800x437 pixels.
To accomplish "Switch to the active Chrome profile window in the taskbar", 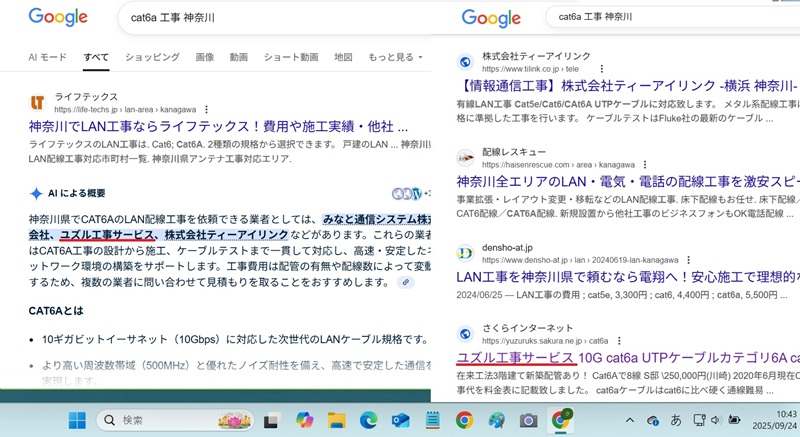I will click(561, 419).
